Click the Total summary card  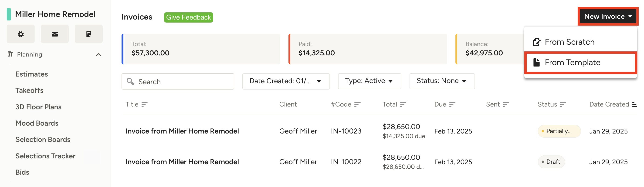201,49
